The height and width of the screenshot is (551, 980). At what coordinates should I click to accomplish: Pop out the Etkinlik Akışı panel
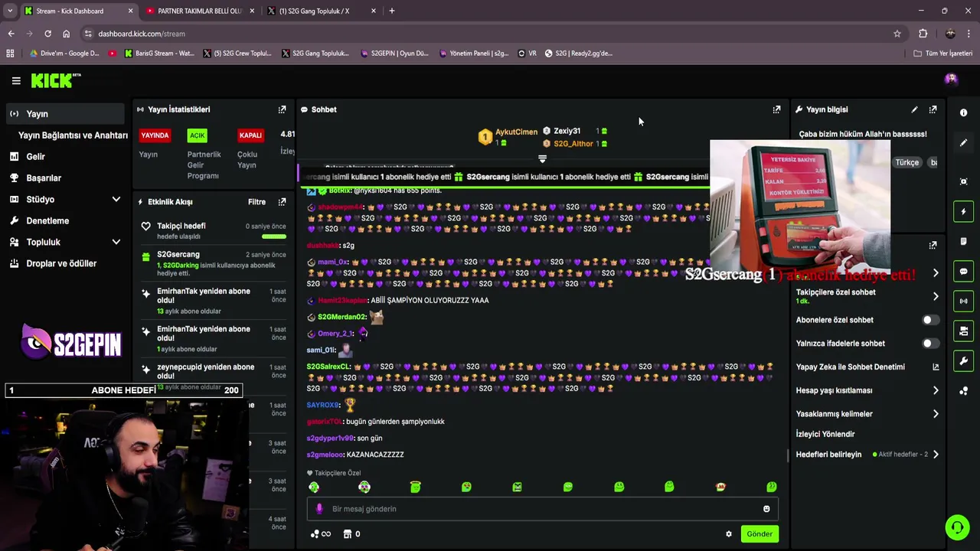pos(282,202)
